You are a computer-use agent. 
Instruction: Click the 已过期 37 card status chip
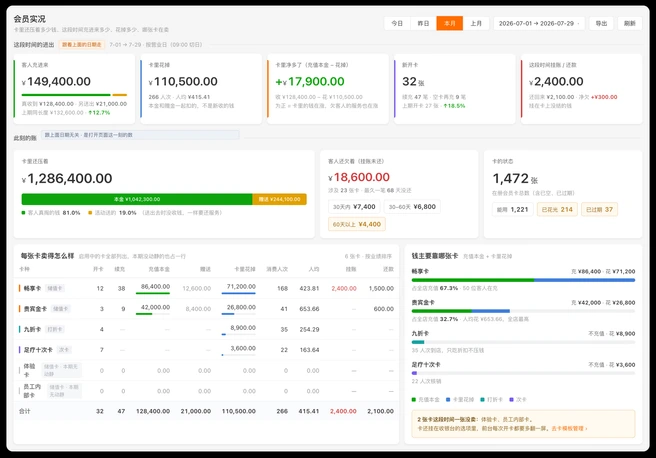tap(599, 209)
